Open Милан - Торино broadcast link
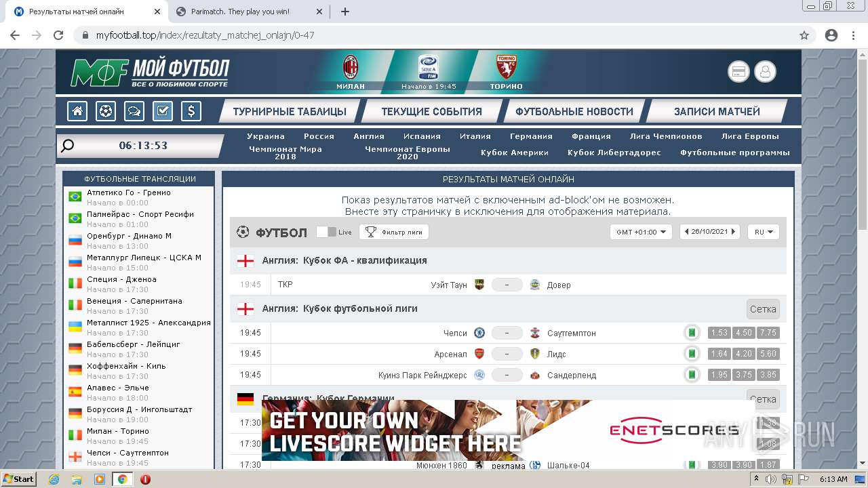This screenshot has width=868, height=488. coord(118,431)
